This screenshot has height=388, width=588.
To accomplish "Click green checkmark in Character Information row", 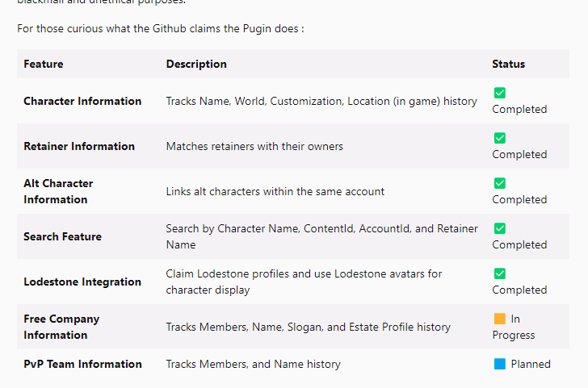I will (500, 93).
